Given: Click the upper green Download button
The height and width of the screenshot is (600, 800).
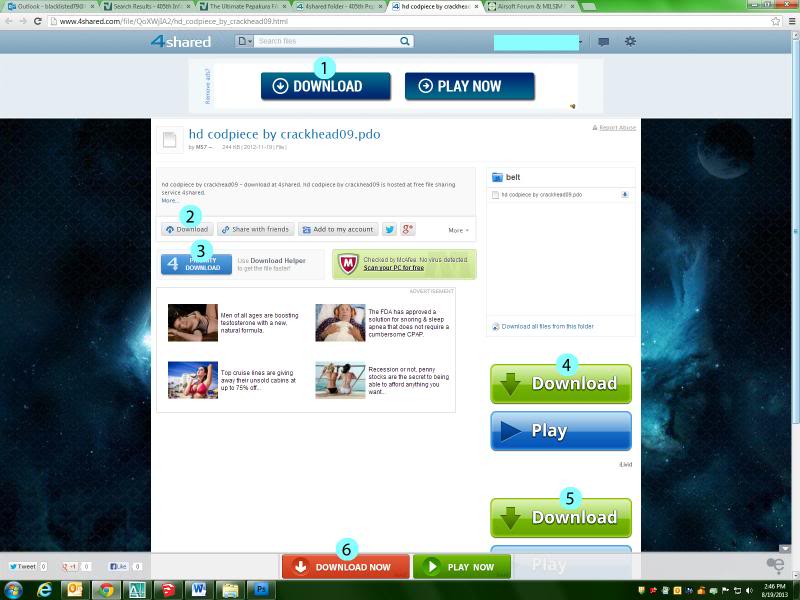Looking at the screenshot, I should tap(561, 384).
